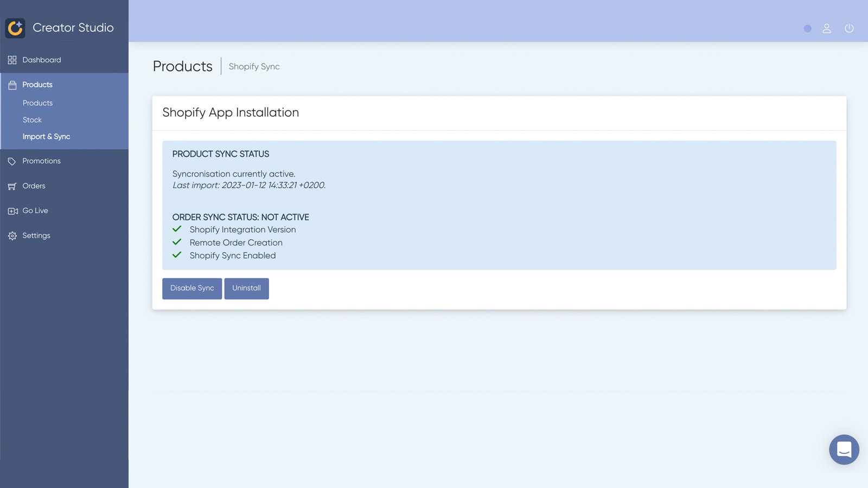Select Import & Sync submenu item
Screen dimensions: 868x488
tap(46, 137)
